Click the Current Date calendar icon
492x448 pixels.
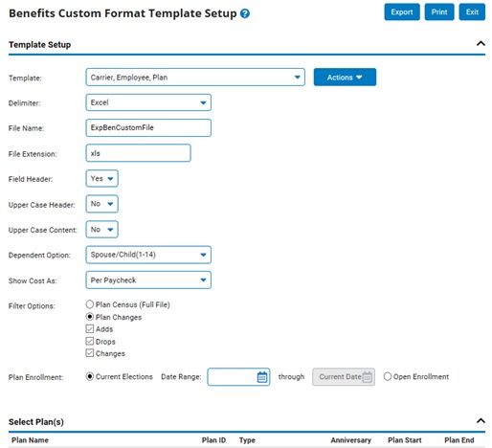pyautogui.click(x=367, y=377)
